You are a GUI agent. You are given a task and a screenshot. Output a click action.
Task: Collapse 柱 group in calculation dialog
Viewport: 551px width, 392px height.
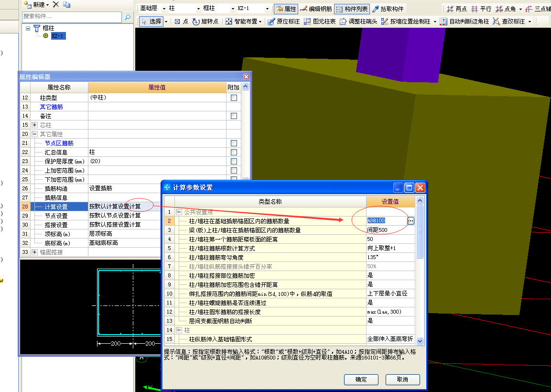(x=179, y=330)
